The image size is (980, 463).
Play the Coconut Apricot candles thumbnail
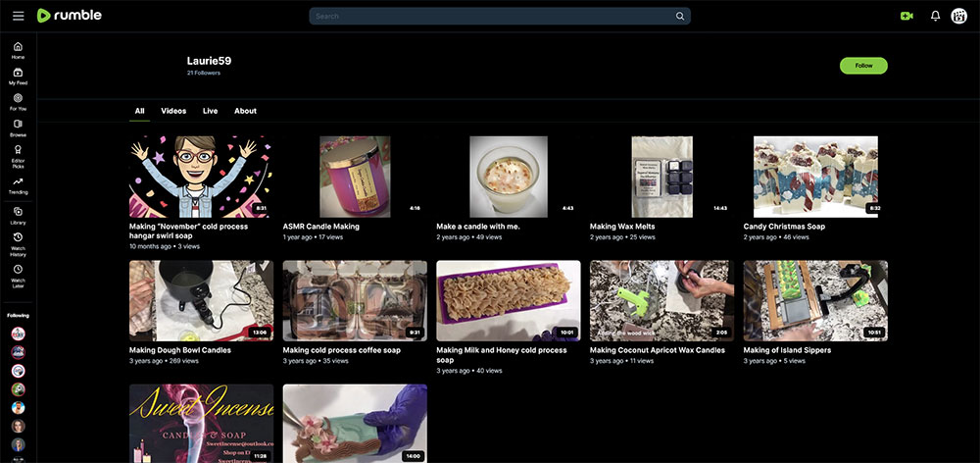pyautogui.click(x=661, y=301)
